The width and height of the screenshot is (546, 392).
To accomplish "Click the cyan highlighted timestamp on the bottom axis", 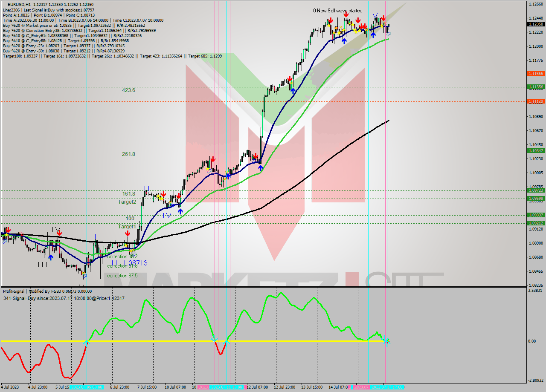I will [x=387, y=387].
